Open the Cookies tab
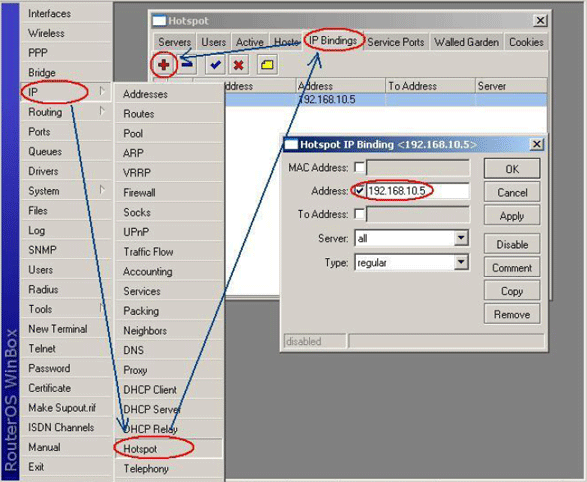The width and height of the screenshot is (587, 482). coord(526,42)
